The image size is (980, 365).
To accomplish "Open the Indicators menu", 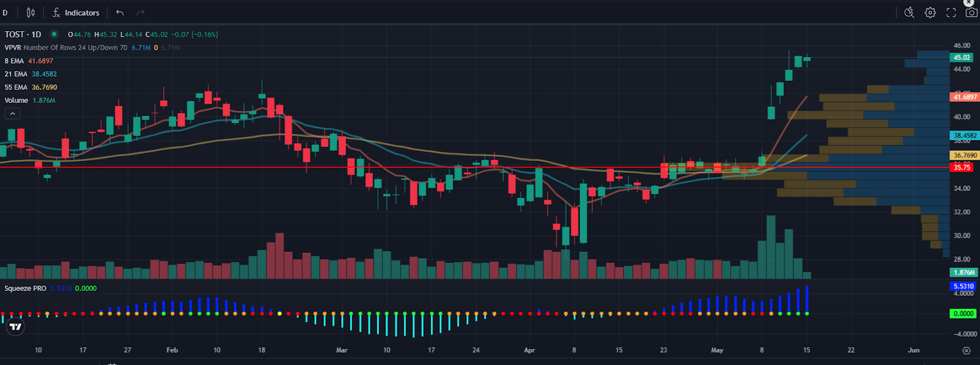I will point(76,13).
